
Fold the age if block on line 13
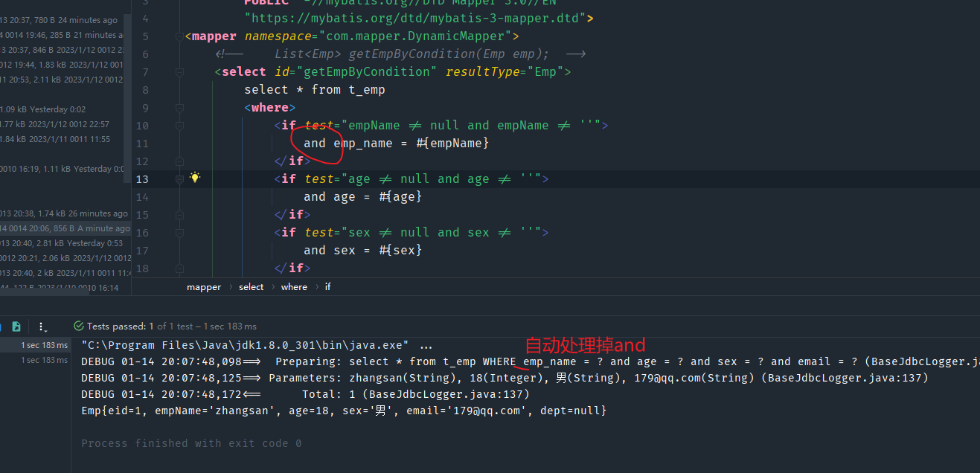pos(179,179)
